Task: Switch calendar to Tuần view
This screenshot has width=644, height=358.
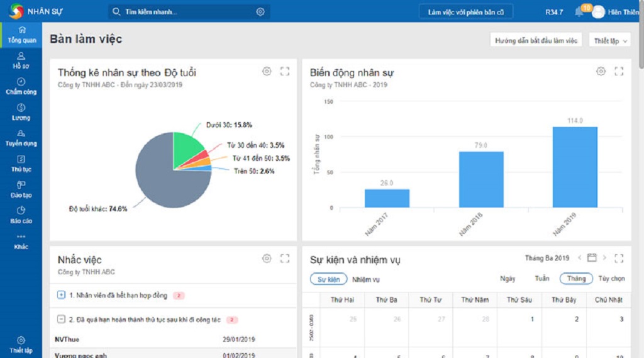Action: click(x=541, y=278)
